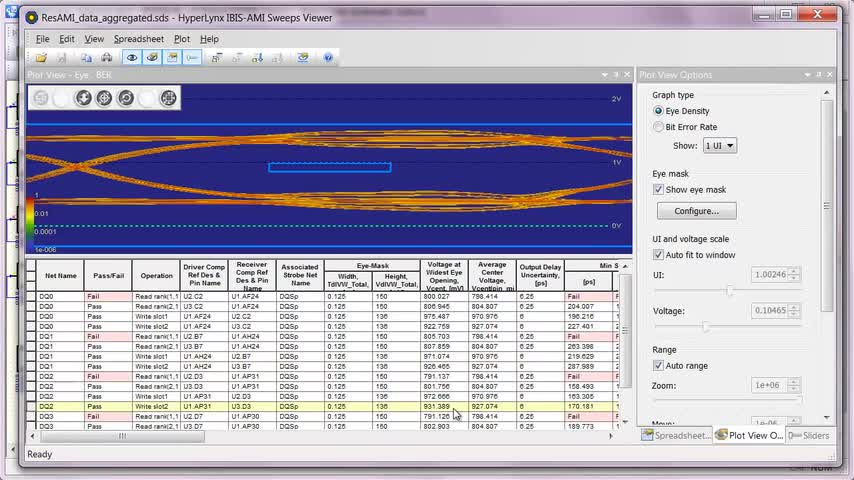The width and height of the screenshot is (854, 480).
Task: Select the Bit Error Rate radio button
Action: 658,127
